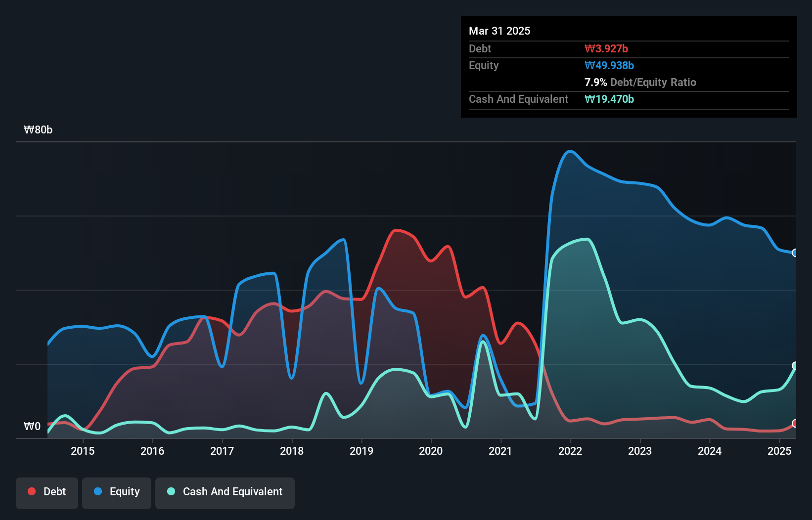Viewport: 812px width, 520px height.
Task: Click the Cash And Equivalent tooltip label
Action: point(519,99)
